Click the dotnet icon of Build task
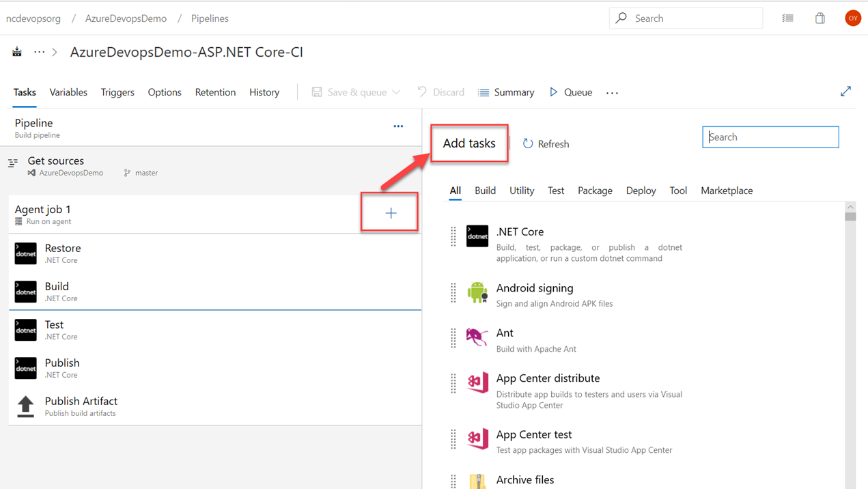The height and width of the screenshot is (489, 868). pyautogui.click(x=26, y=292)
